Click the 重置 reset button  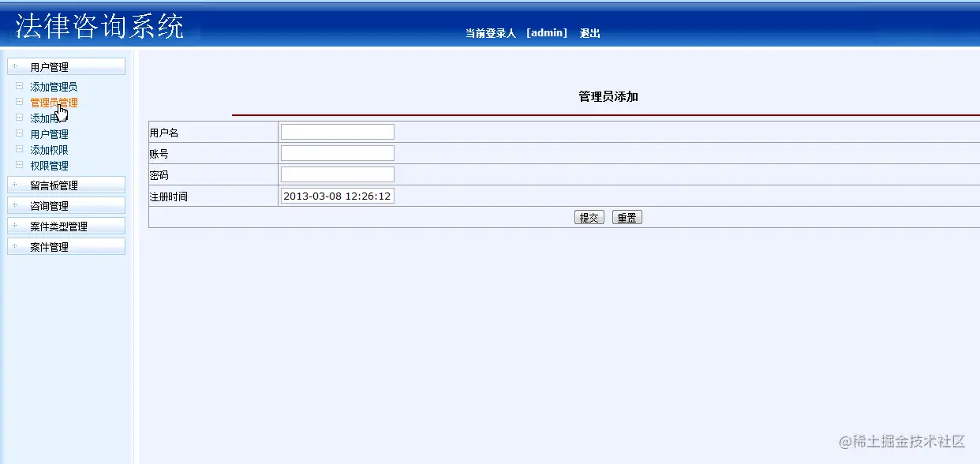(x=627, y=217)
